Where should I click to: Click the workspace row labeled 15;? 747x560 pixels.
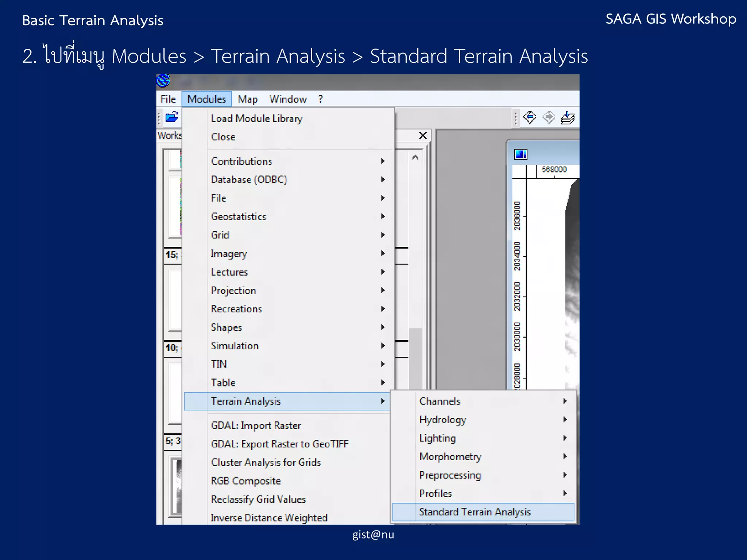point(173,254)
